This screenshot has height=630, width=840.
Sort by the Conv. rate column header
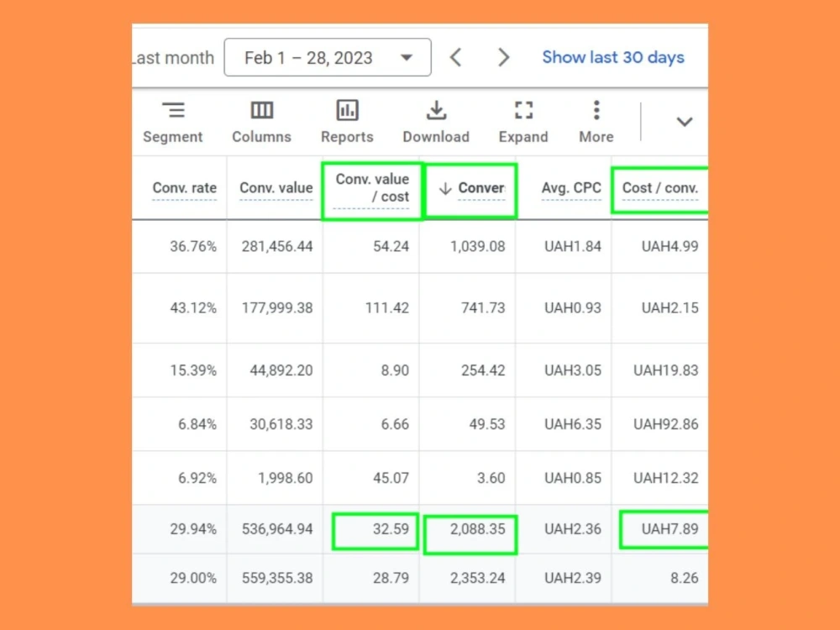pos(184,188)
